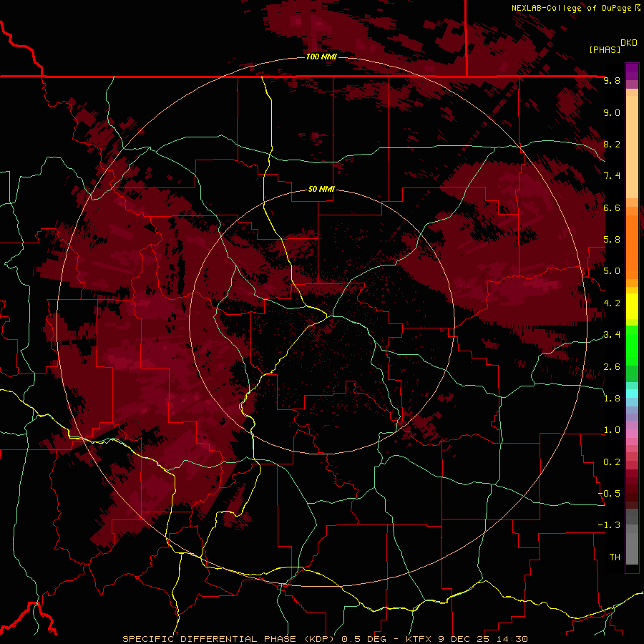Click the 7.4 scale value
Viewport: 644px width, 644px height.
click(612, 176)
